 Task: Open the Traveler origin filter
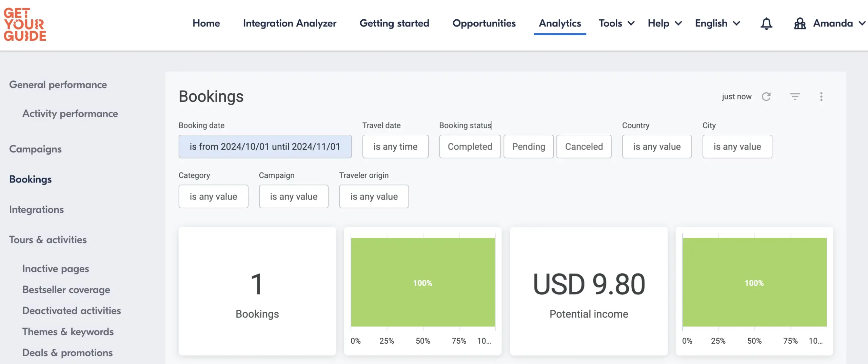click(374, 196)
